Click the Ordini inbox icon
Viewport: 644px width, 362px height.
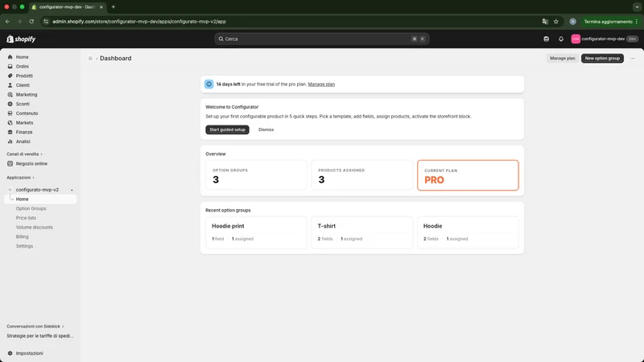(10, 67)
